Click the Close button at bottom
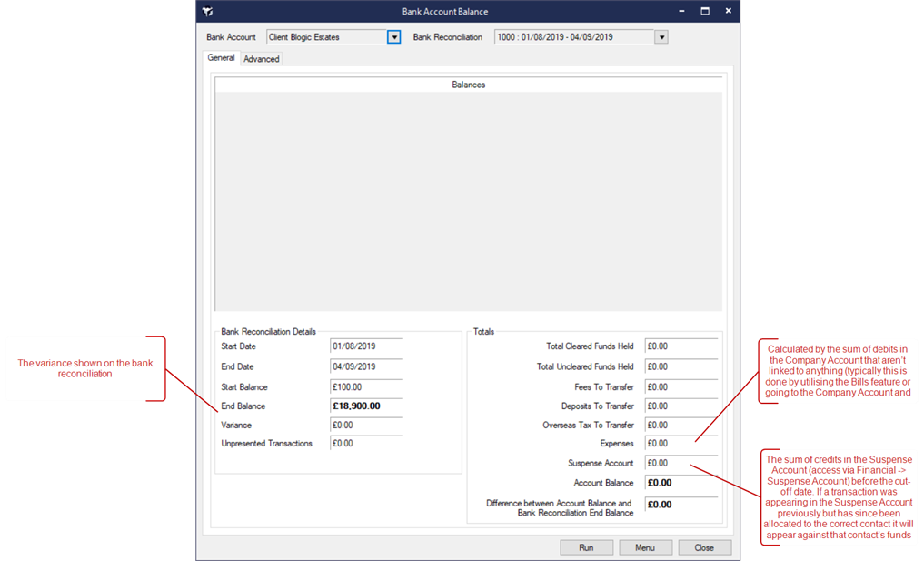924x561 pixels. [704, 547]
